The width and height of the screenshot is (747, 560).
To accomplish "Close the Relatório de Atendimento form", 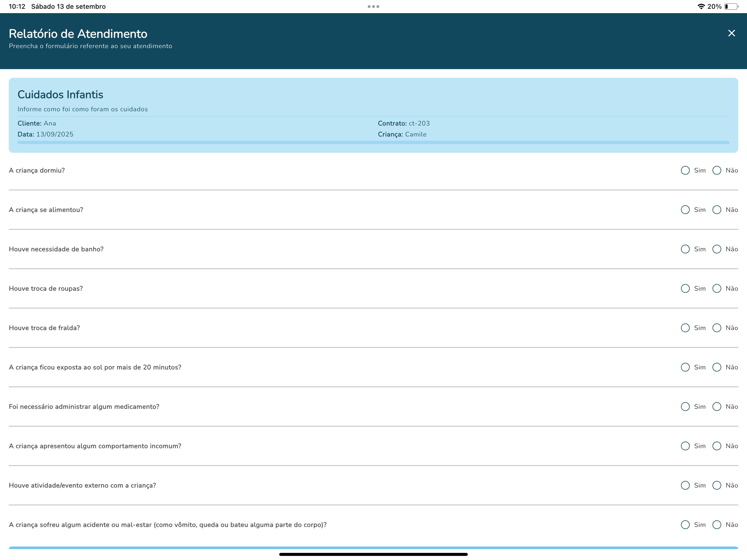I will 731,33.
